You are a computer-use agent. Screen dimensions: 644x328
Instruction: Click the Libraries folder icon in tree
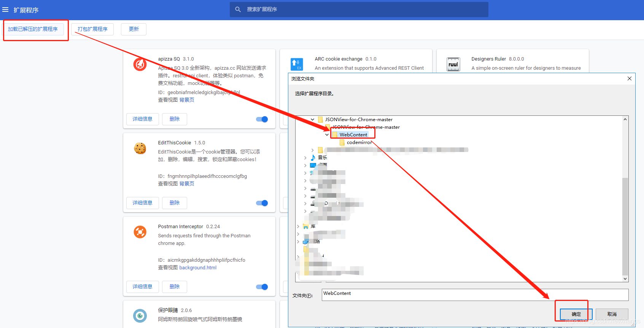pyautogui.click(x=306, y=226)
